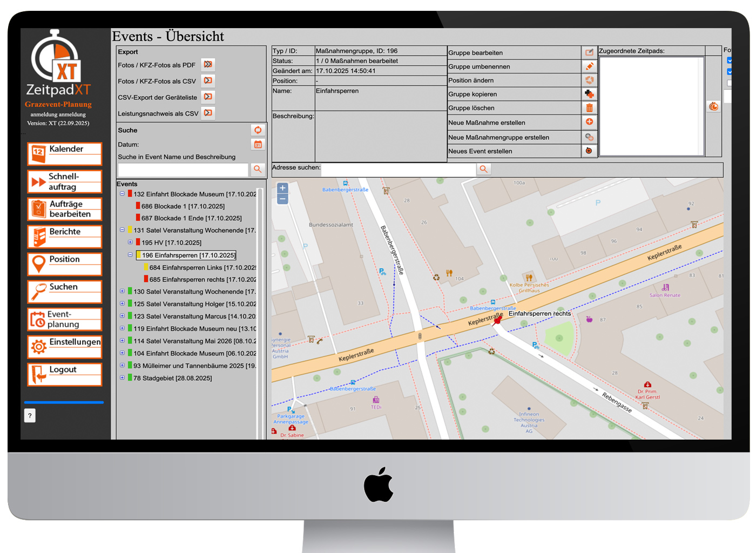Export Fotos / KFZ-Fotos als PDF
This screenshot has width=756, height=553.
click(x=208, y=65)
